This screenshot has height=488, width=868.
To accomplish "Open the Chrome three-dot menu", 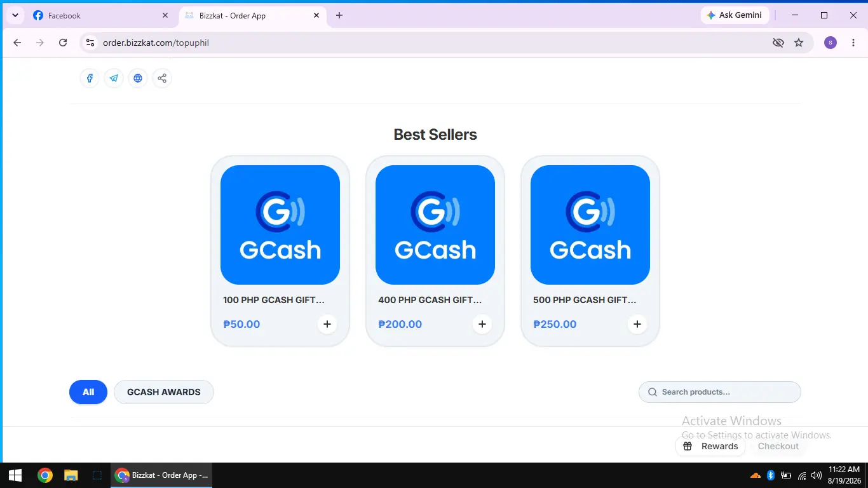I will coord(853,43).
